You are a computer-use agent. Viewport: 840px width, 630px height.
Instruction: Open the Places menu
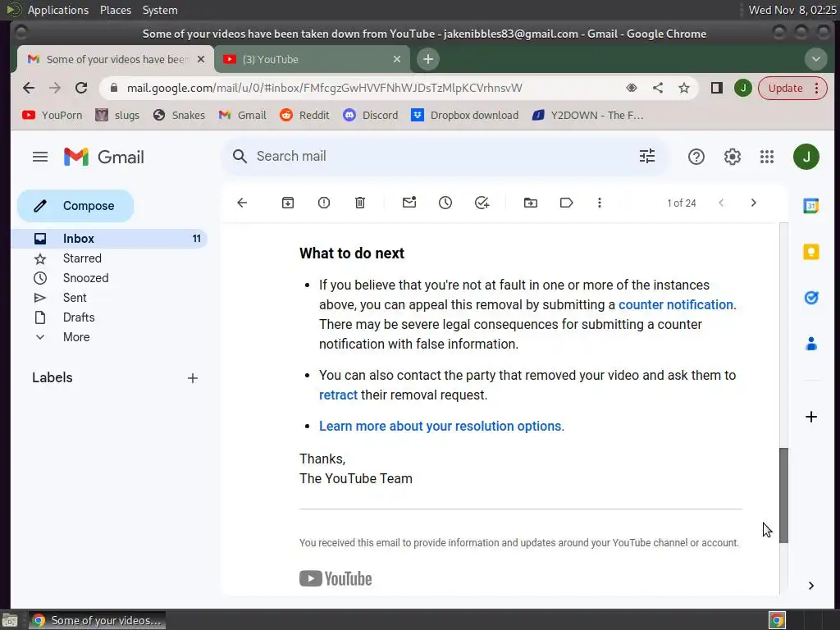point(116,10)
